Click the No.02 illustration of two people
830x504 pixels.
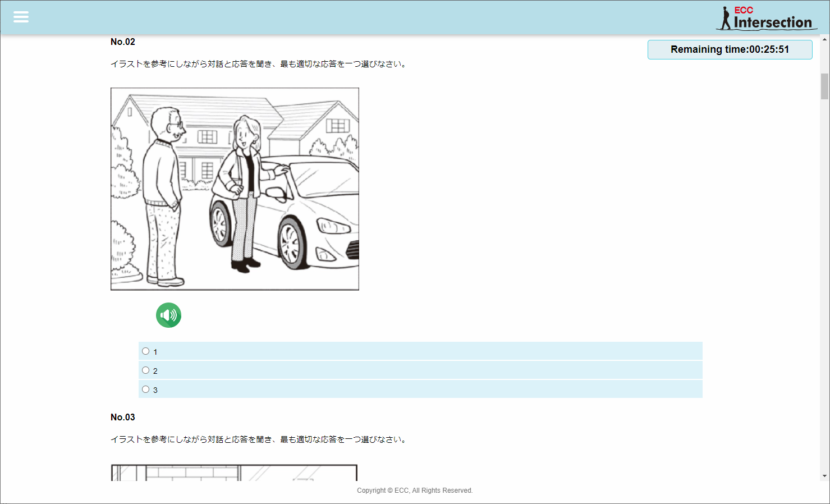[234, 188]
